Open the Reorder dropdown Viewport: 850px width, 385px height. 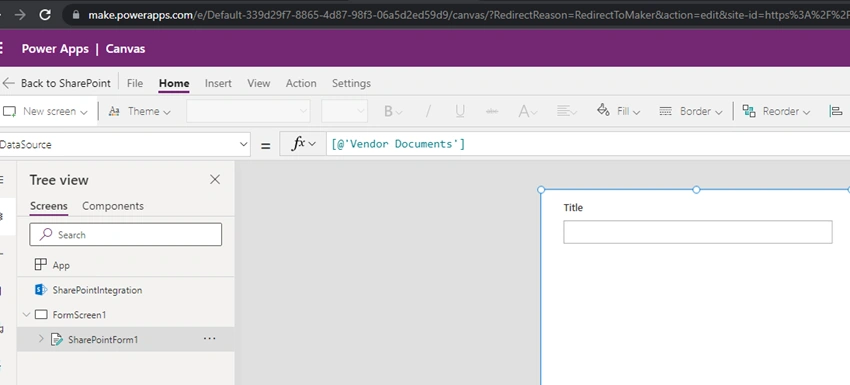pyautogui.click(x=776, y=111)
